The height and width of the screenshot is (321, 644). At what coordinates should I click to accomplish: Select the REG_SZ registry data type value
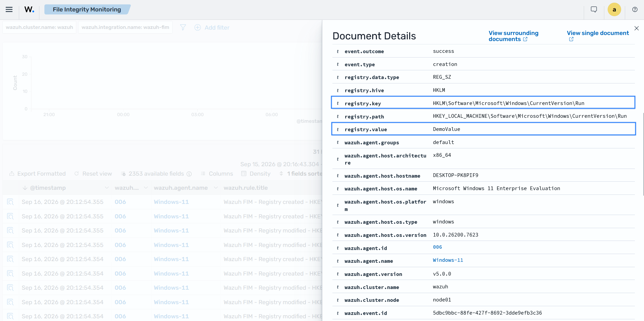coord(442,77)
